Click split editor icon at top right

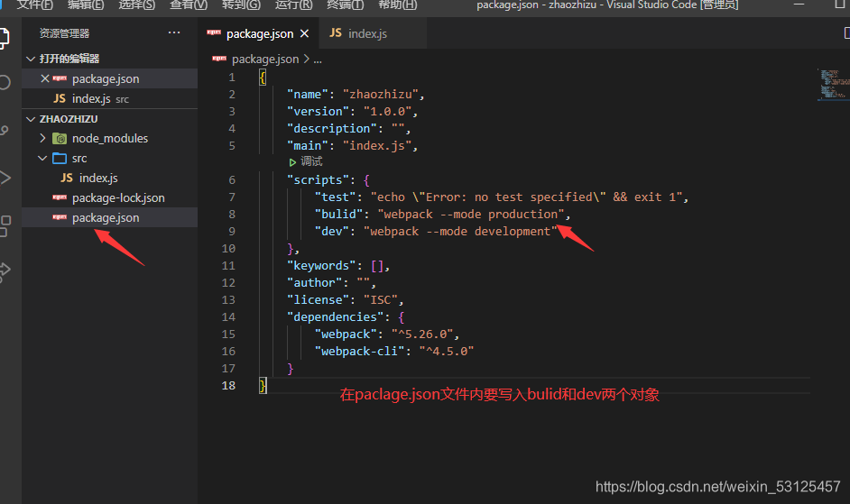tap(846, 33)
